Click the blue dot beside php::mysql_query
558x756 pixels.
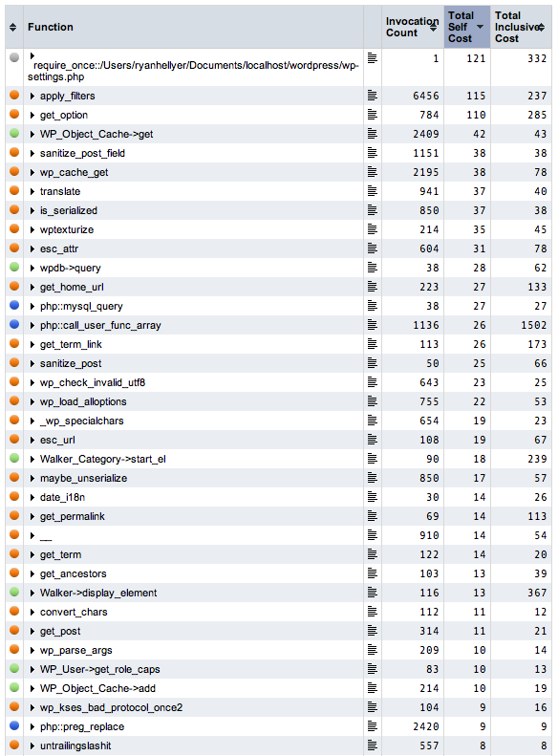14,305
